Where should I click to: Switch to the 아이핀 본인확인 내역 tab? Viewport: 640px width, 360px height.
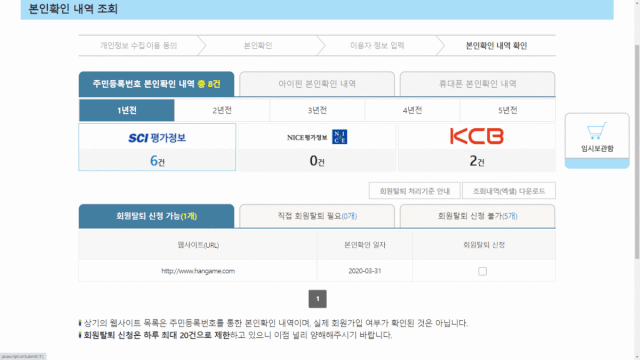click(x=317, y=84)
